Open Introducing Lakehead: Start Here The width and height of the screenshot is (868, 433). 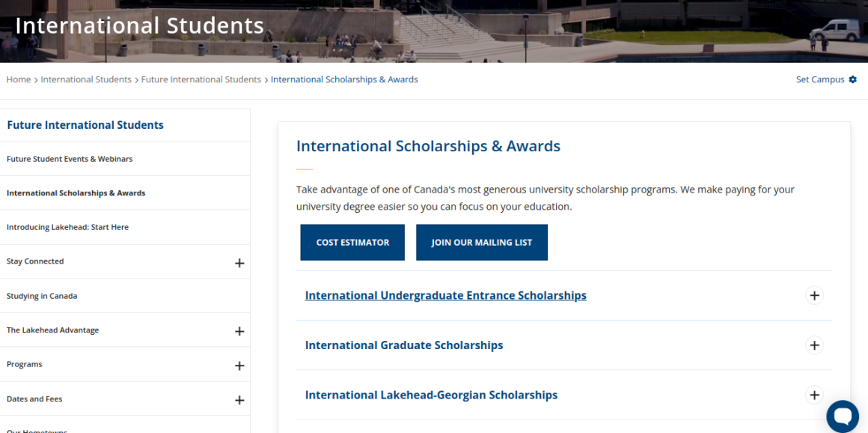[67, 226]
